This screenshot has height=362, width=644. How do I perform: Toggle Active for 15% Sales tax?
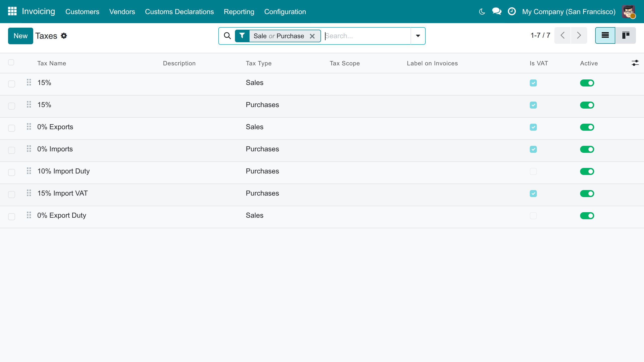point(587,83)
